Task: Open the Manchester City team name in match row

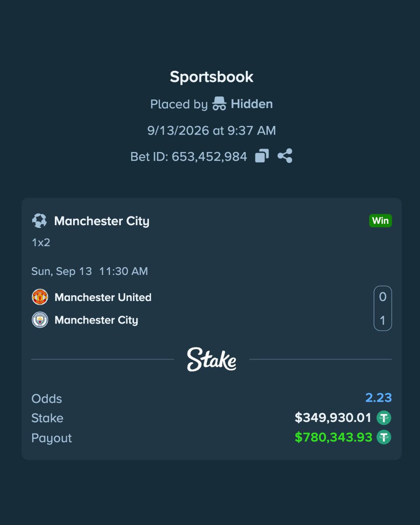Action: click(96, 320)
